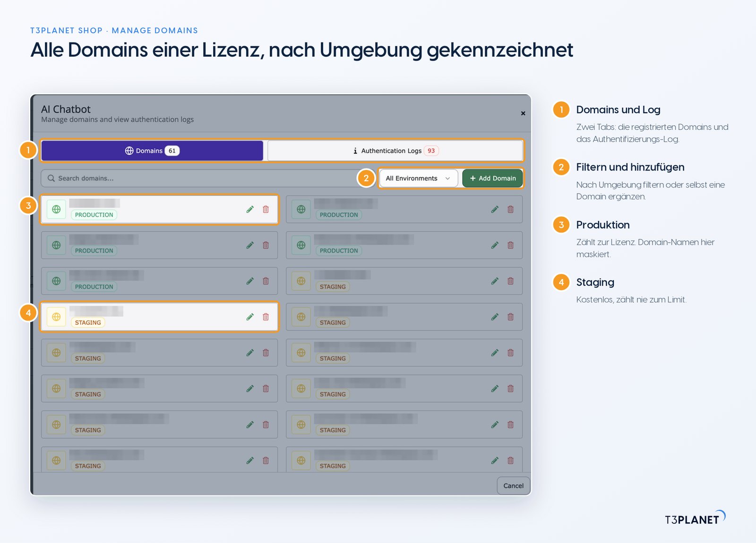Click the Authentication Logs count badge 93

click(x=431, y=151)
